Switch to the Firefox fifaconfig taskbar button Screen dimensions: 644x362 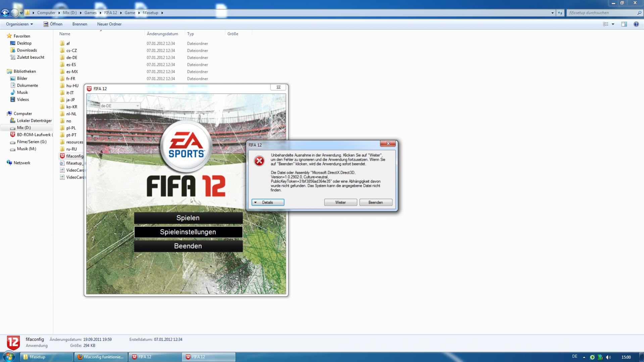click(x=101, y=357)
